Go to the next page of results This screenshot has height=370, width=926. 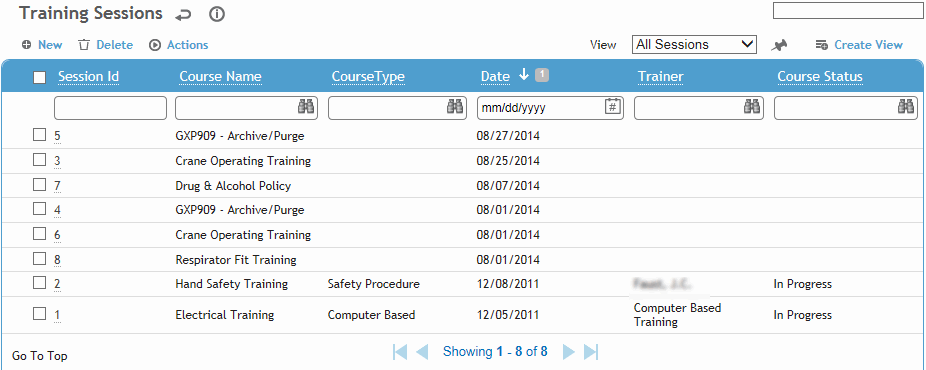click(569, 352)
